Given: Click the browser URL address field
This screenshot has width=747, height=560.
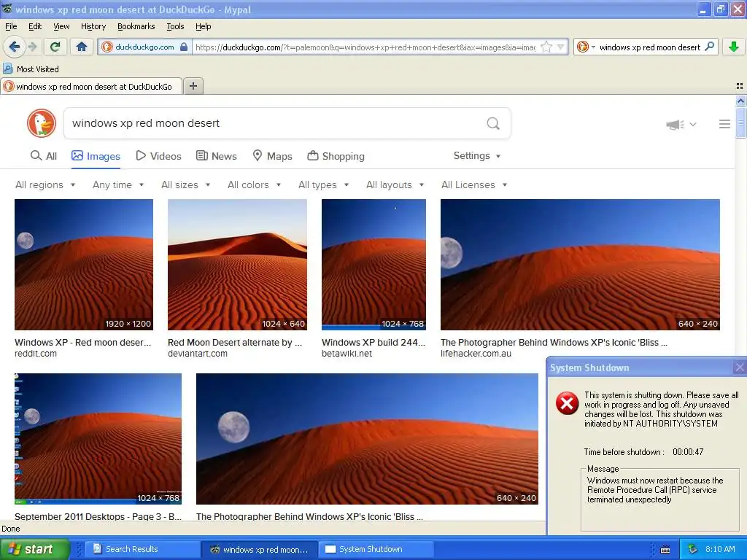Looking at the screenshot, I should coord(365,47).
